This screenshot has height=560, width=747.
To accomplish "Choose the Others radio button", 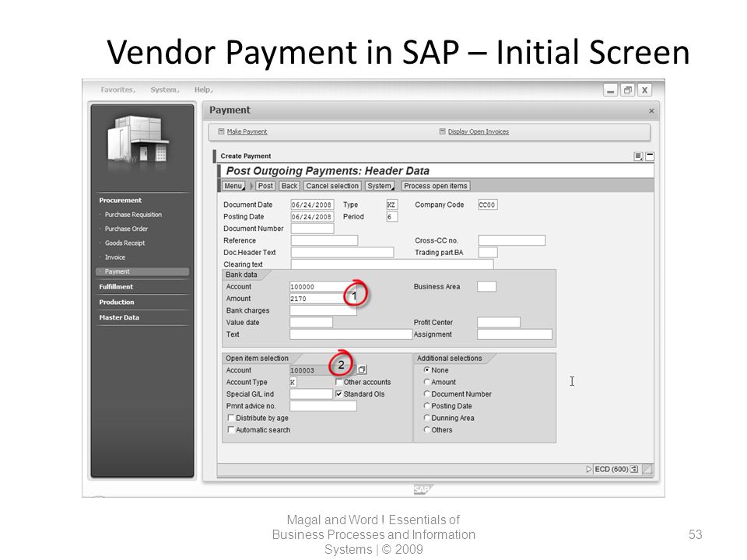I will (427, 429).
